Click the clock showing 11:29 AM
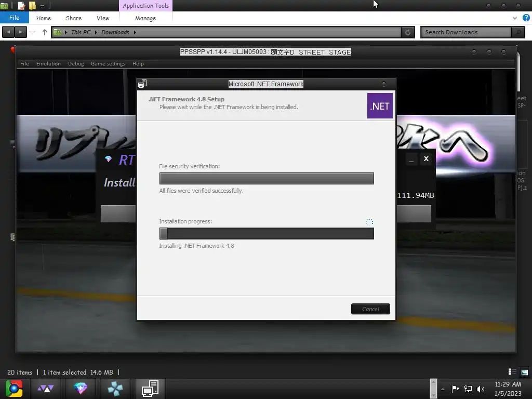532x399 pixels. pos(508,384)
